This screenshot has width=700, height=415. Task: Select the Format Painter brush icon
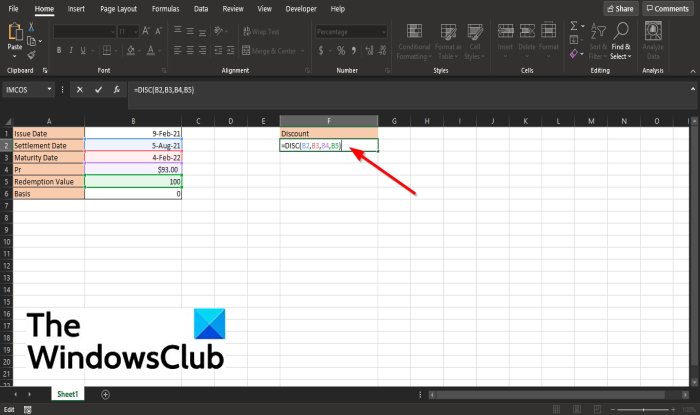pos(31,55)
